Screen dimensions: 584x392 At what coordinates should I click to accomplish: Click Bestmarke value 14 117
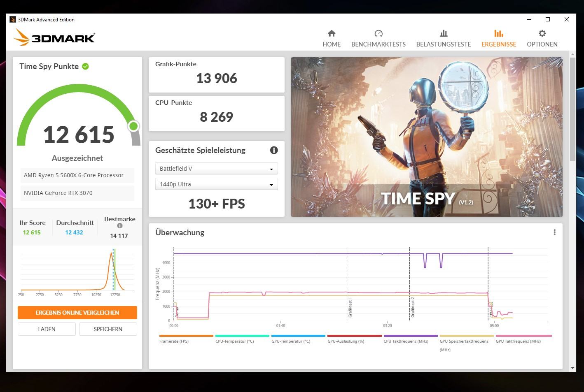[x=119, y=236]
